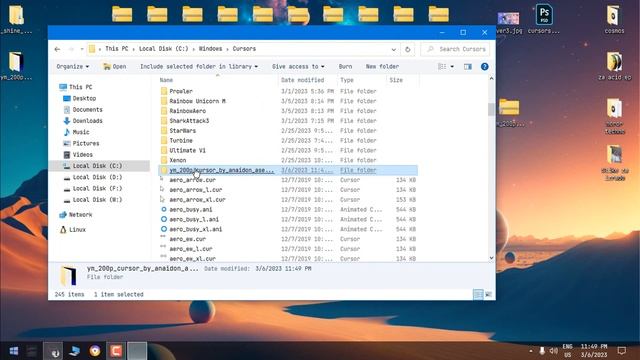Viewport: 640px width, 360px height.
Task: Open the orange C app on the taskbar
Action: tap(116, 351)
